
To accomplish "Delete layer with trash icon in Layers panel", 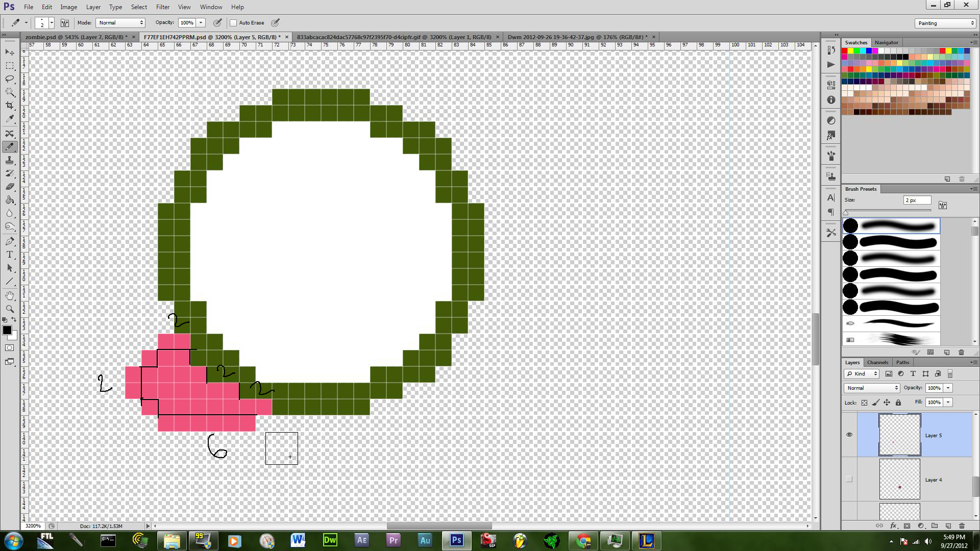I will pyautogui.click(x=962, y=525).
